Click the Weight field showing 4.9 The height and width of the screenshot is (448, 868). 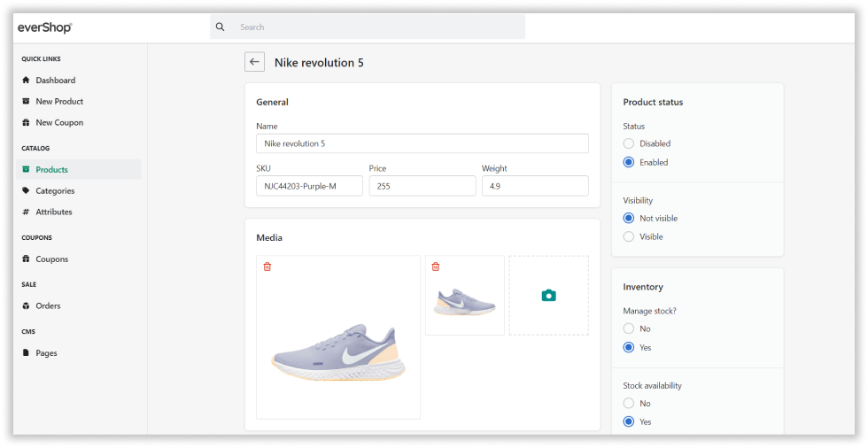tap(535, 186)
